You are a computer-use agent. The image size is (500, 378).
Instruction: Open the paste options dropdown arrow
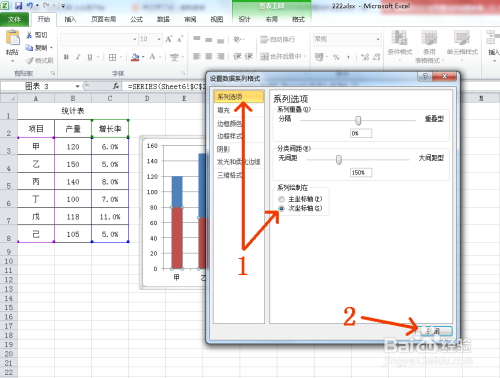[13, 61]
